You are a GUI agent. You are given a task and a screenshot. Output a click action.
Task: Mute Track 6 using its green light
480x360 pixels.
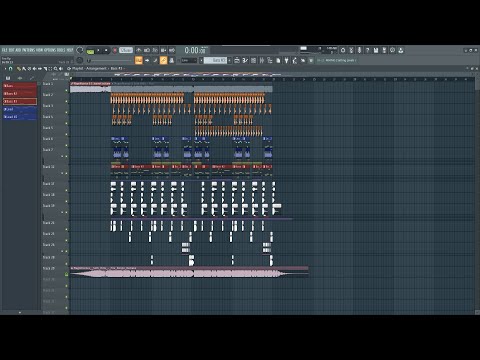(67, 145)
